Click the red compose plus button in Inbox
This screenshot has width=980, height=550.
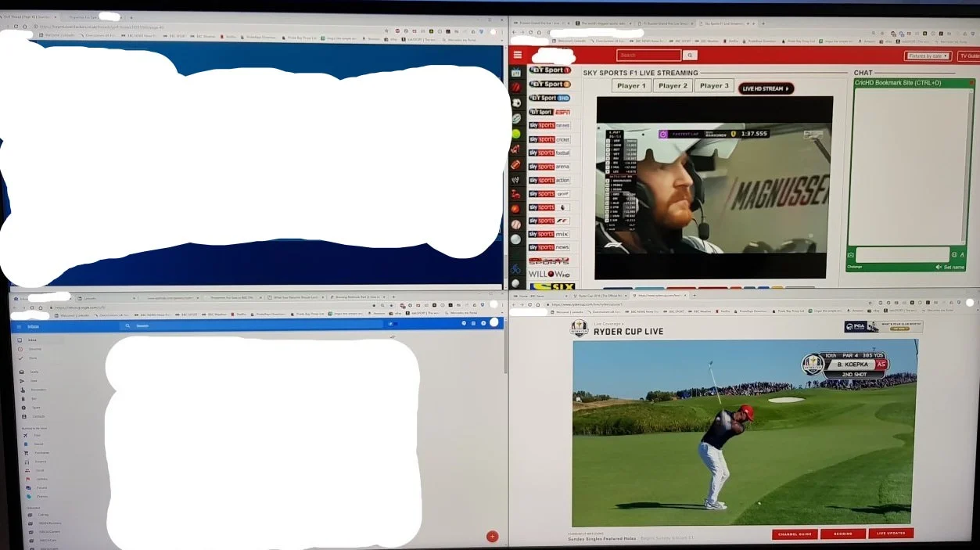click(x=492, y=536)
